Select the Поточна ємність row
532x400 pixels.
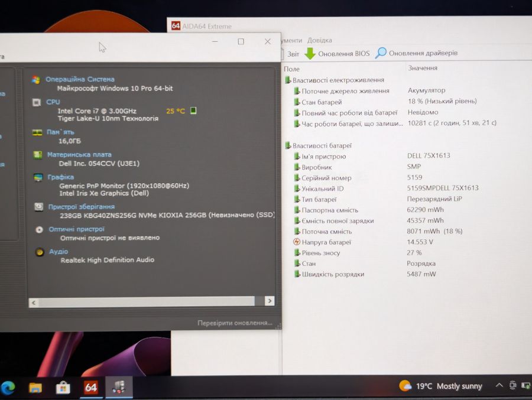(407, 231)
